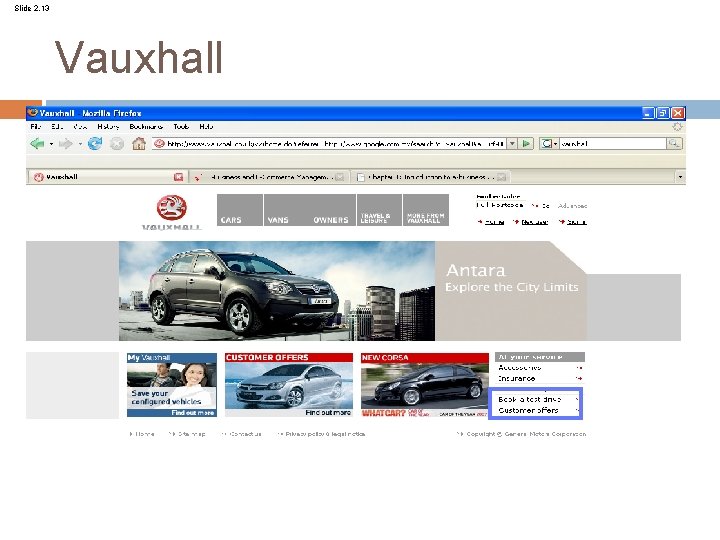Open the VANS navigation section

287,210
